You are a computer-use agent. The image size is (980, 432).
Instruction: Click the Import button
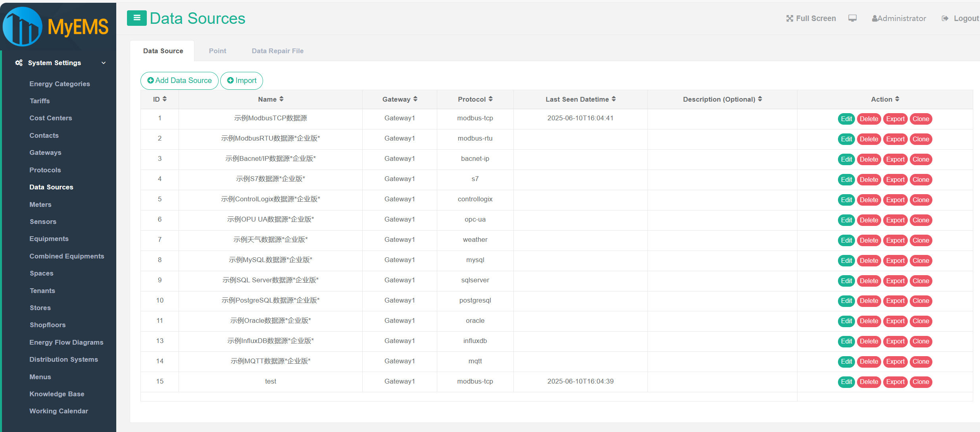242,81
